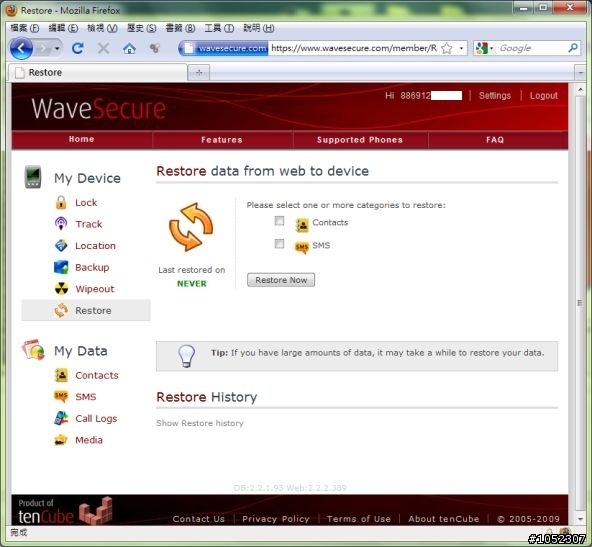Click the scrollbar up arrow

coord(580,89)
